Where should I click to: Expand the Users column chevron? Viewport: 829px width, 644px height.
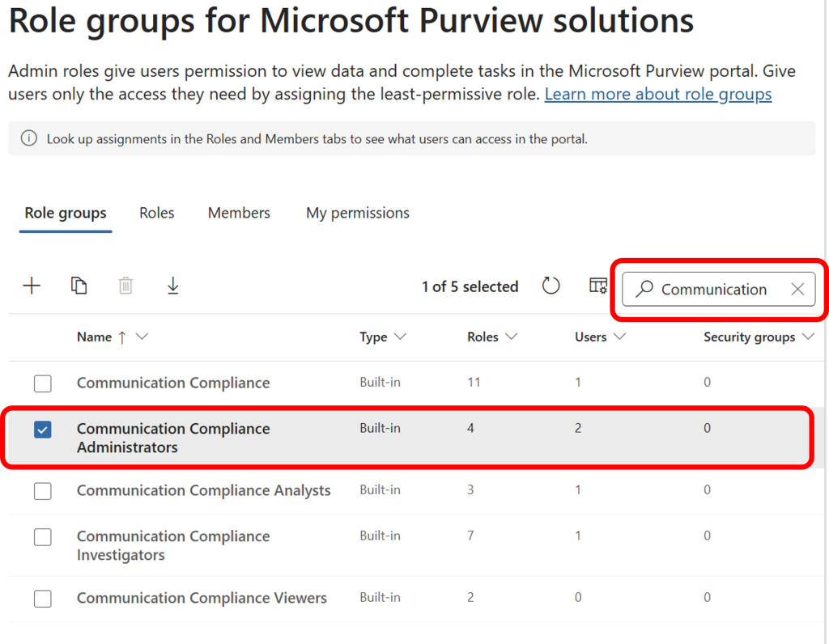(619, 337)
